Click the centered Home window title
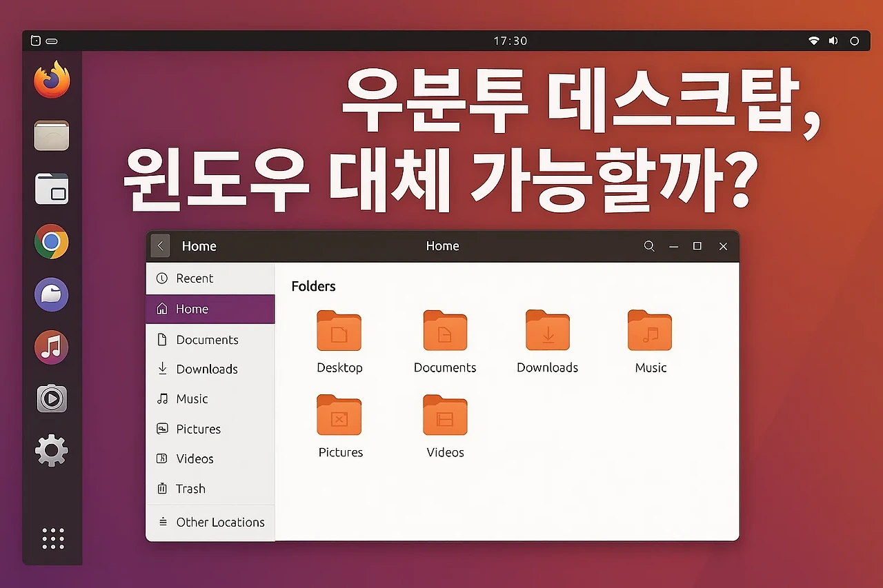Image resolution: width=883 pixels, height=588 pixels. click(x=443, y=246)
